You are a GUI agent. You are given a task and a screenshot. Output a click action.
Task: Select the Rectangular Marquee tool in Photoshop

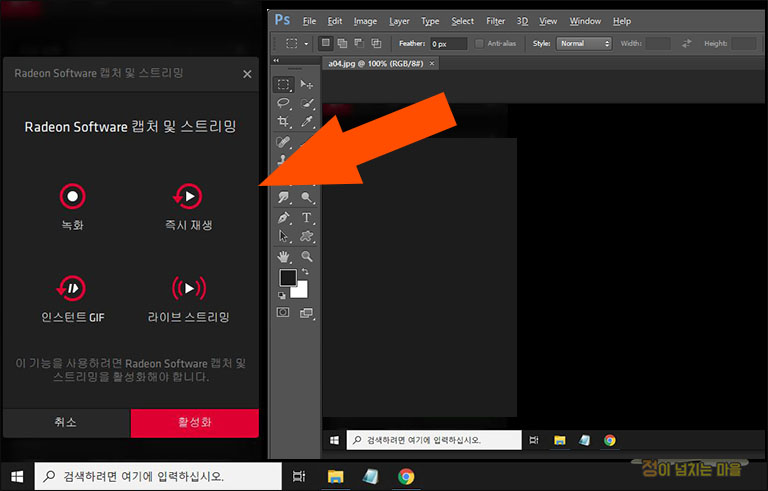pyautogui.click(x=283, y=84)
